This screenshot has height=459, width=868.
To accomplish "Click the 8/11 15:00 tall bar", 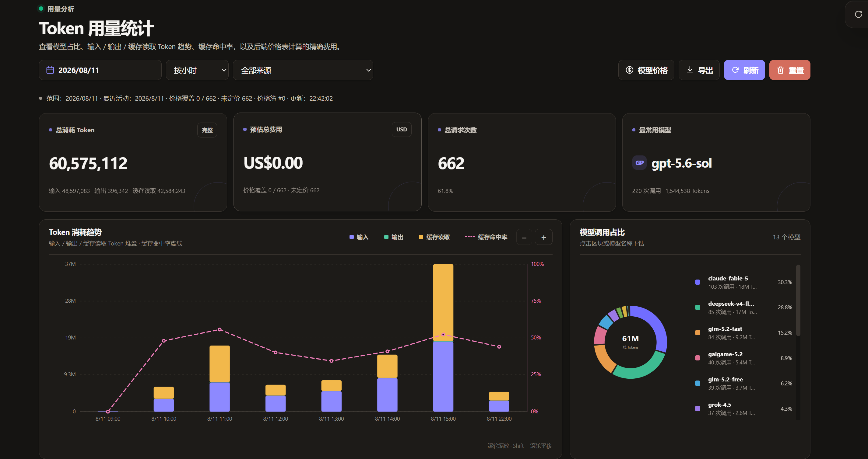I will (443, 338).
